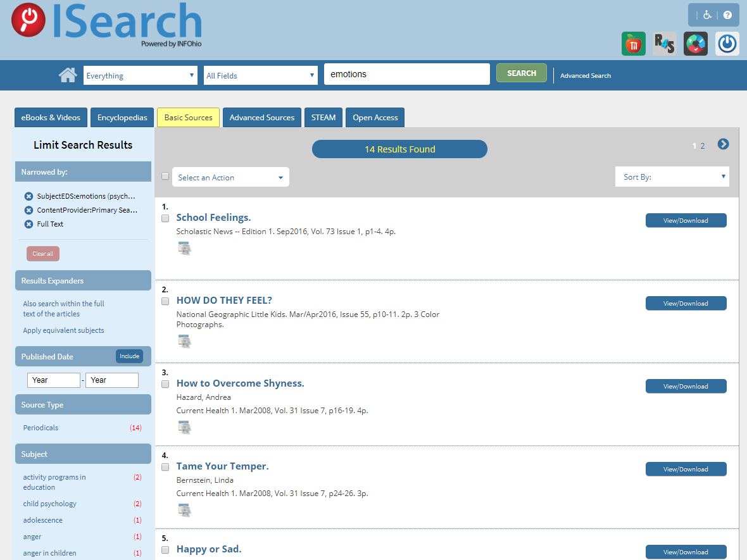Image resolution: width=747 pixels, height=560 pixels.
Task: Open the accessibility wheelchair icon
Action: [x=708, y=15]
